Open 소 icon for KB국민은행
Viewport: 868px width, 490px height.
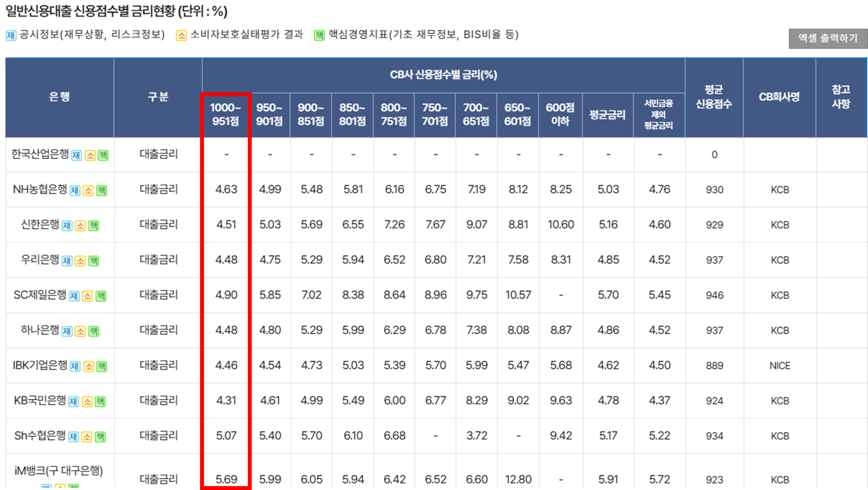[x=87, y=402]
